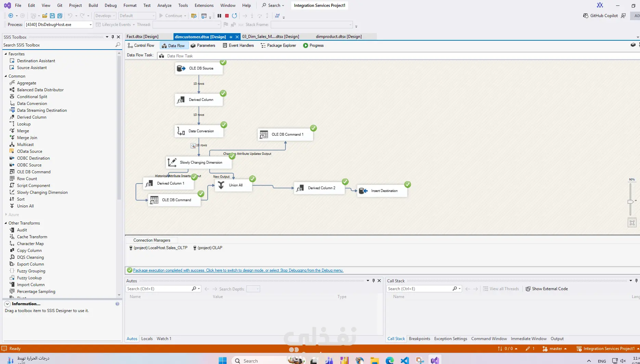Select the Slowly Changing Dimension component

[199, 163]
